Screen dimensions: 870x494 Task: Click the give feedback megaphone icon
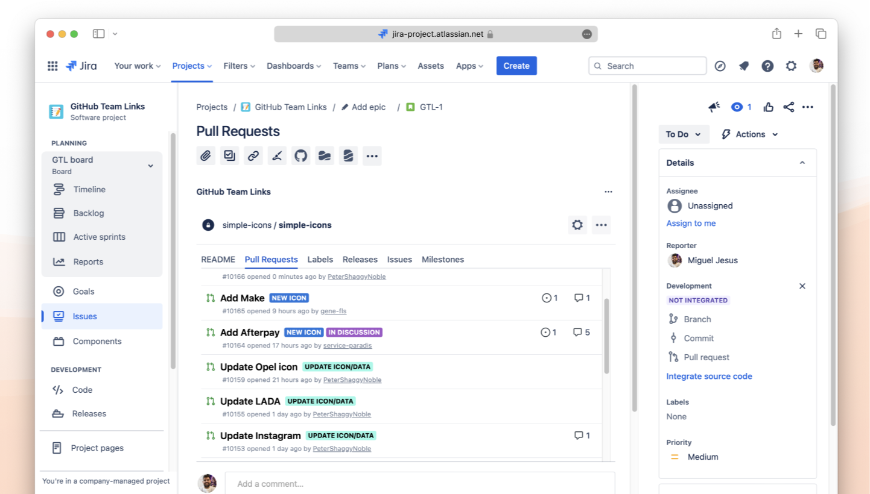click(x=714, y=107)
